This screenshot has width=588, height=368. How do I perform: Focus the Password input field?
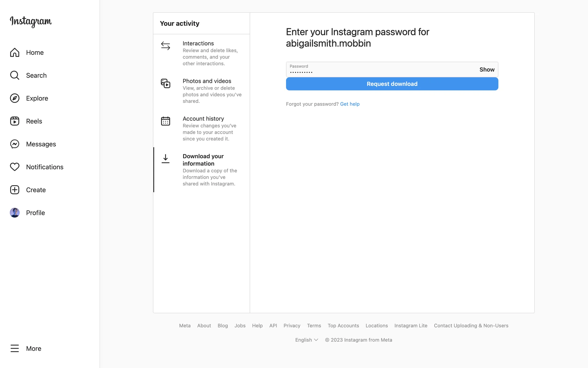coord(380,70)
